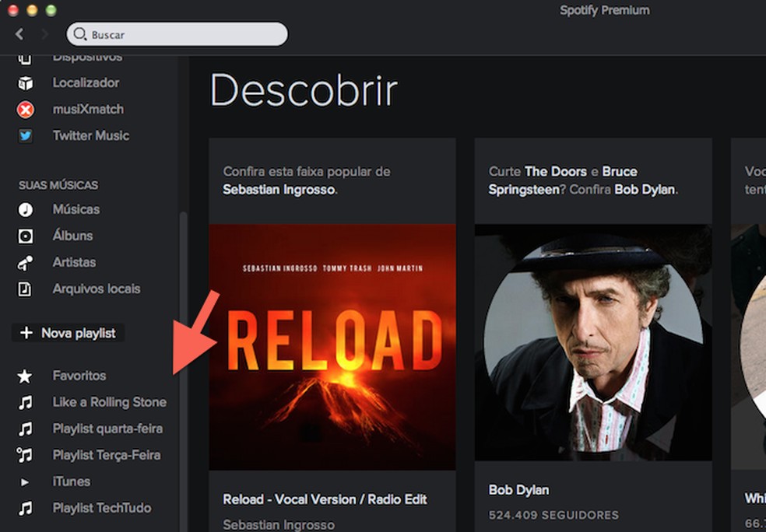Click the magnifier icon in the Buscar field
Viewport: 766px width, 532px height.
pyautogui.click(x=81, y=34)
